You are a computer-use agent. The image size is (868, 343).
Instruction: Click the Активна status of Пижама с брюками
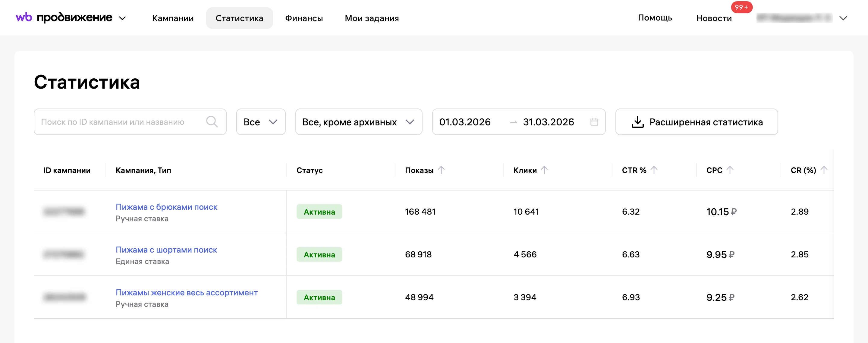pos(319,212)
